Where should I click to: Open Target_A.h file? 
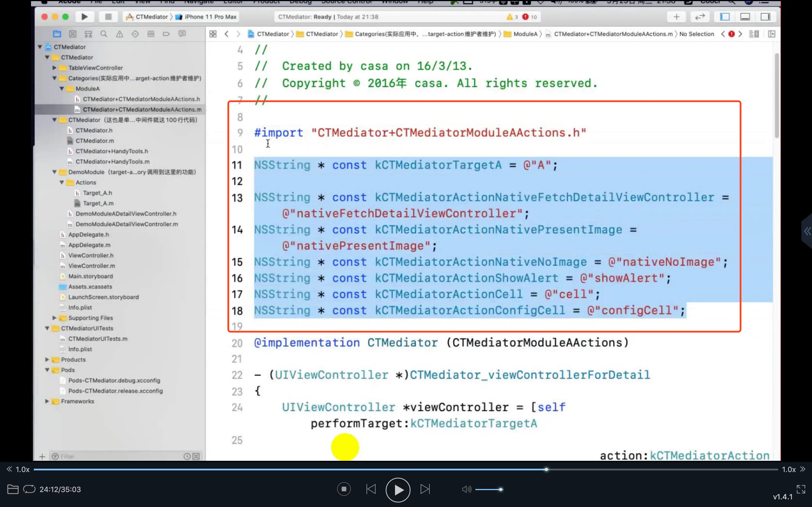coord(97,193)
